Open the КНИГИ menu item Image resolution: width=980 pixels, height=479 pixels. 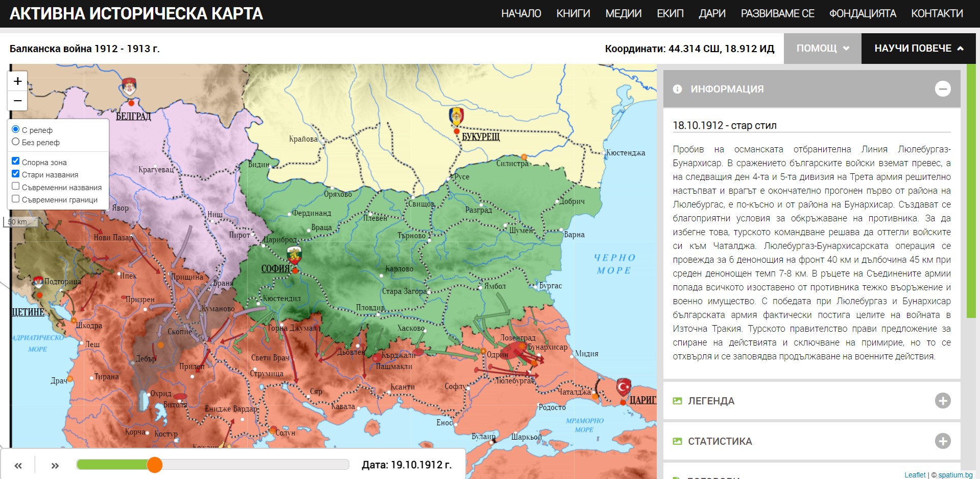(x=573, y=14)
